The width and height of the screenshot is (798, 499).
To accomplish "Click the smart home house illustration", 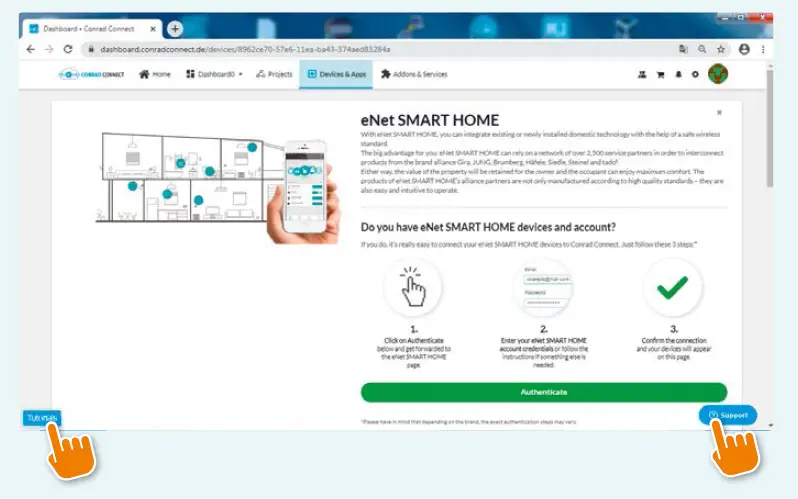I will coord(218,187).
